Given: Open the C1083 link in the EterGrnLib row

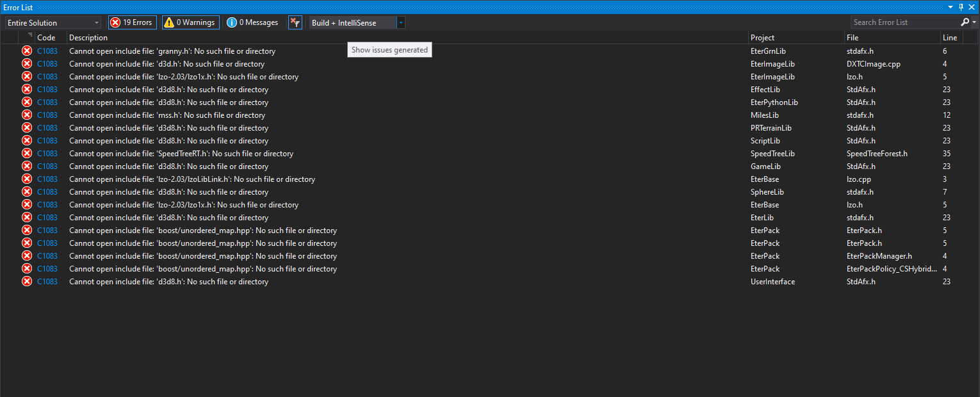Looking at the screenshot, I should coord(47,51).
